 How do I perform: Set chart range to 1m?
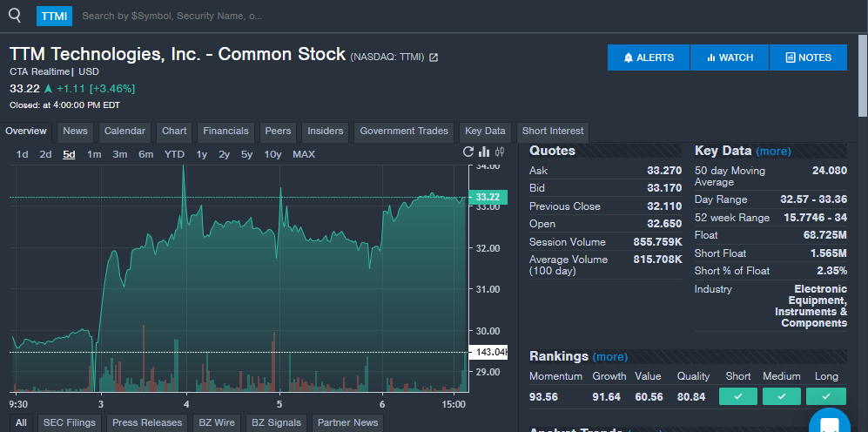[x=94, y=154]
